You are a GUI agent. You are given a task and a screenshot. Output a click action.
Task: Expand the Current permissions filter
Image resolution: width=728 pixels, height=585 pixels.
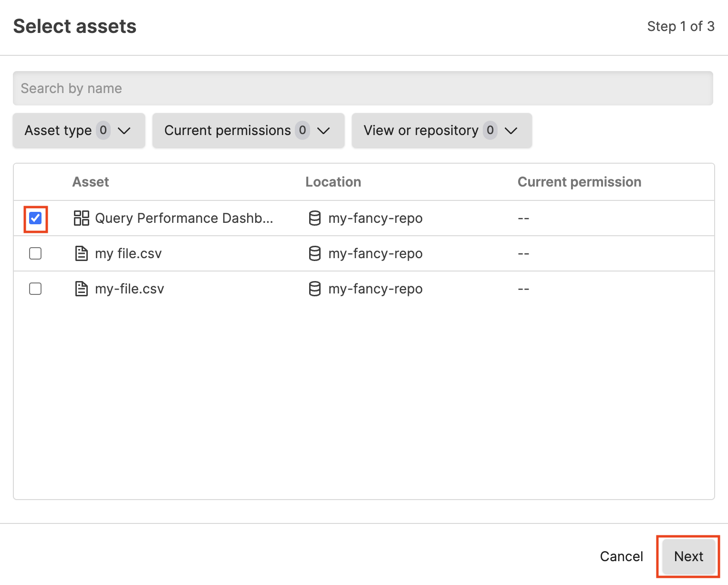click(248, 130)
